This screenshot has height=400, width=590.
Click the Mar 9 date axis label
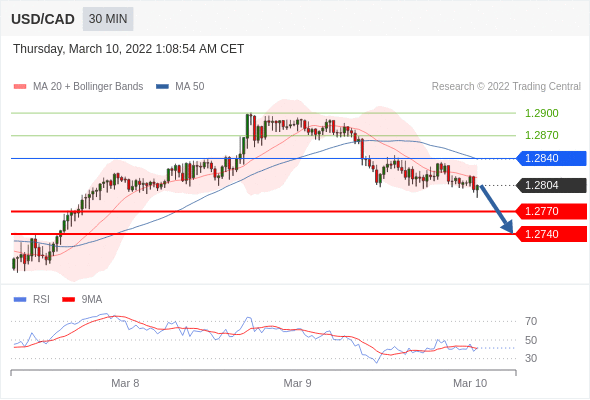tap(297, 383)
